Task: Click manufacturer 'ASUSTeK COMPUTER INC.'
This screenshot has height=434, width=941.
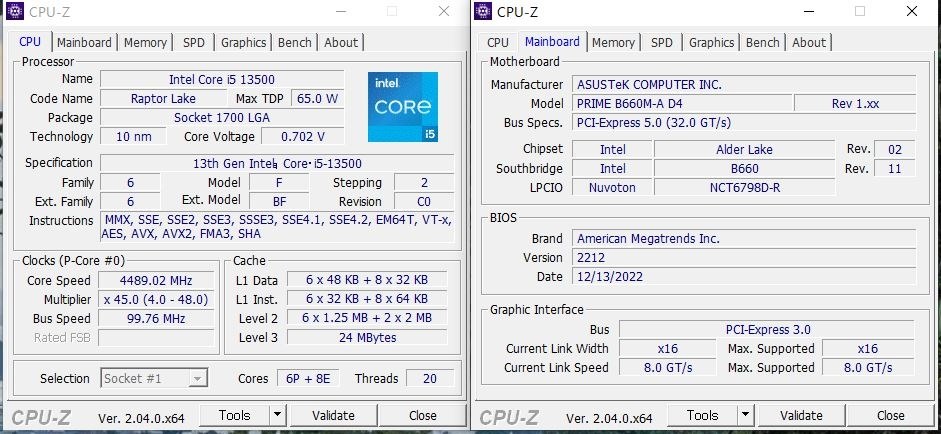Action: tap(744, 85)
